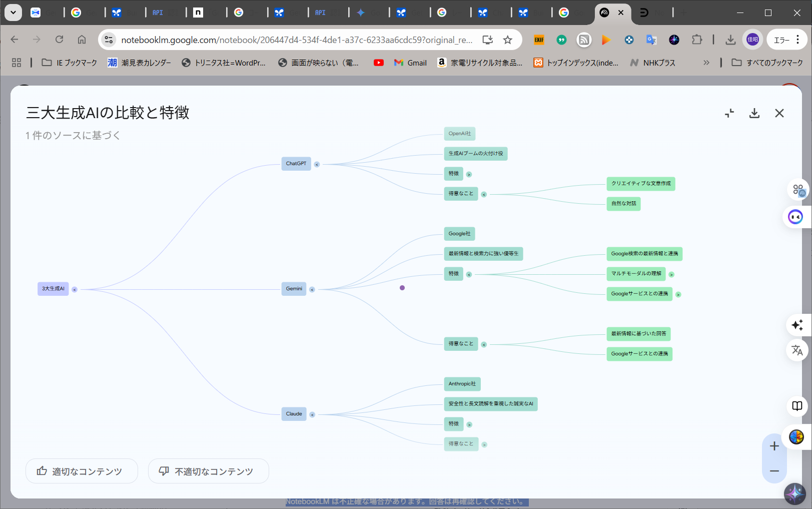Viewport: 812px width, 509px height.
Task: Open the エラー Chrome menu
Action: point(787,40)
